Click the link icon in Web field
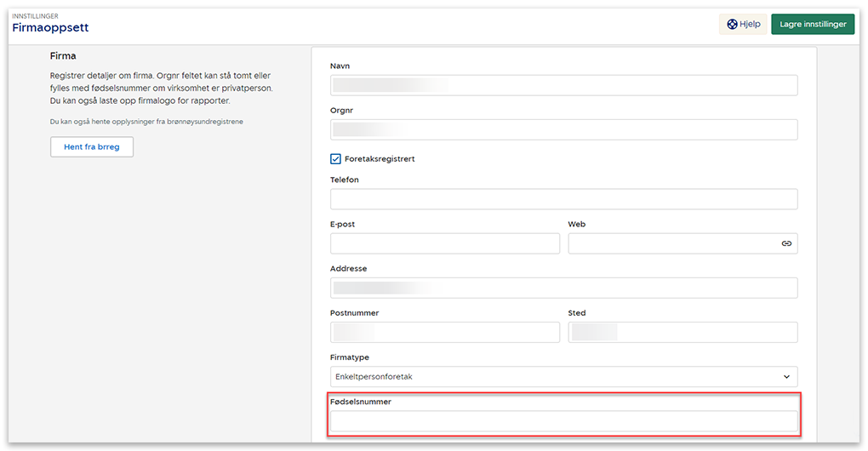Screen dimensions: 868x451 click(786, 243)
